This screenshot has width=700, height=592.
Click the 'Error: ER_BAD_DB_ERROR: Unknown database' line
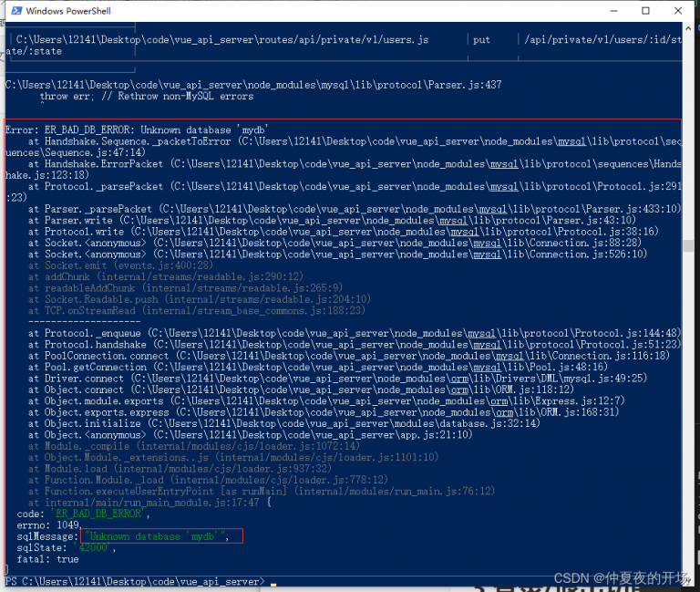point(137,130)
